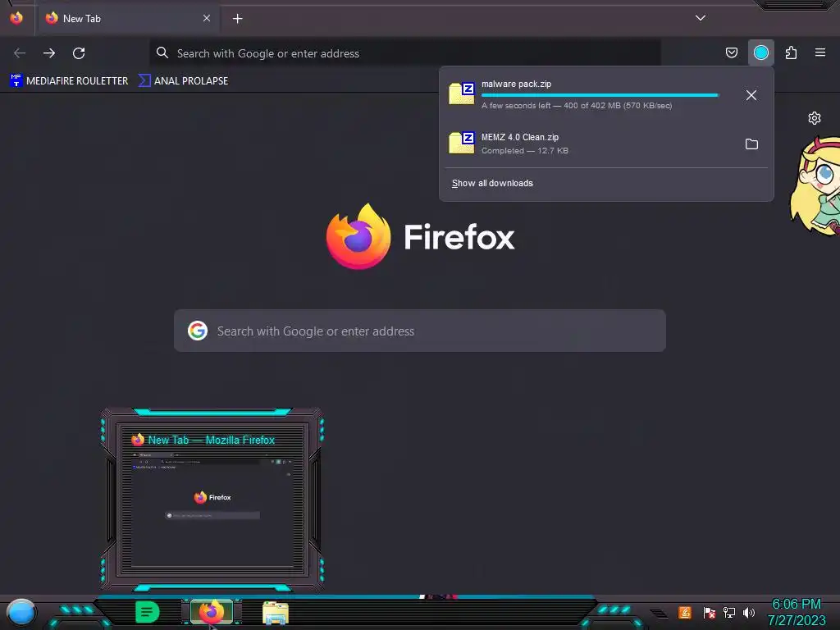Click magnifier icon in the address bar
Image resolution: width=840 pixels, height=630 pixels.
pos(162,52)
